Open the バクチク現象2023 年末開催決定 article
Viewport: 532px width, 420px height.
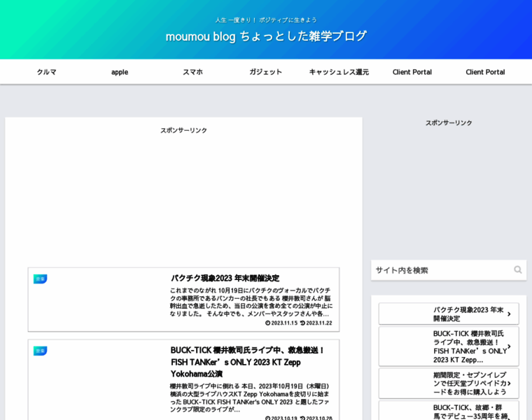(x=225, y=278)
